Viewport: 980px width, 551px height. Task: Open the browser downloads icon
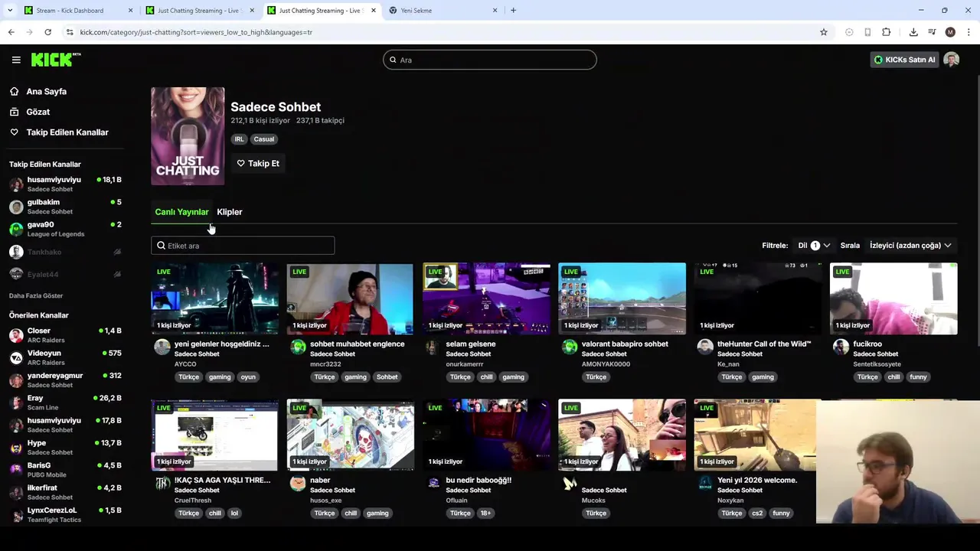(x=913, y=32)
